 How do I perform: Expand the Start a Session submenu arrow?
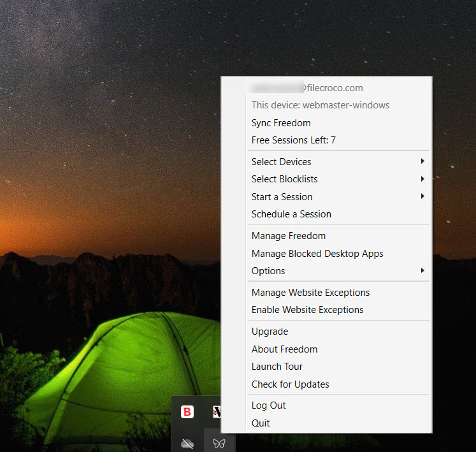coord(422,196)
